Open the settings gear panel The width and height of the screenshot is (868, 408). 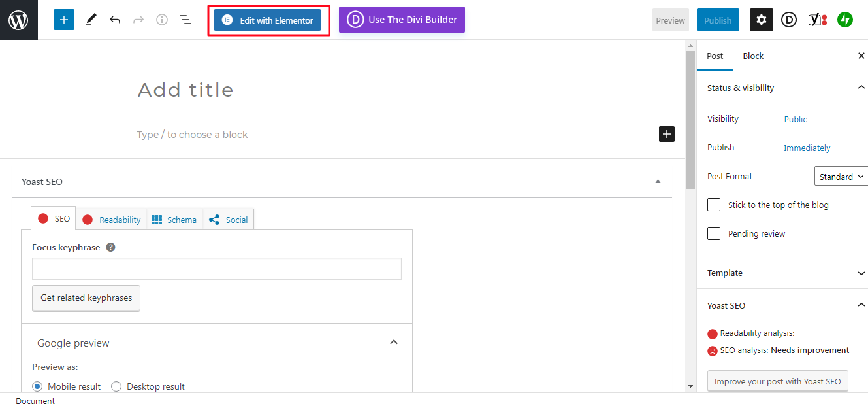pos(761,20)
